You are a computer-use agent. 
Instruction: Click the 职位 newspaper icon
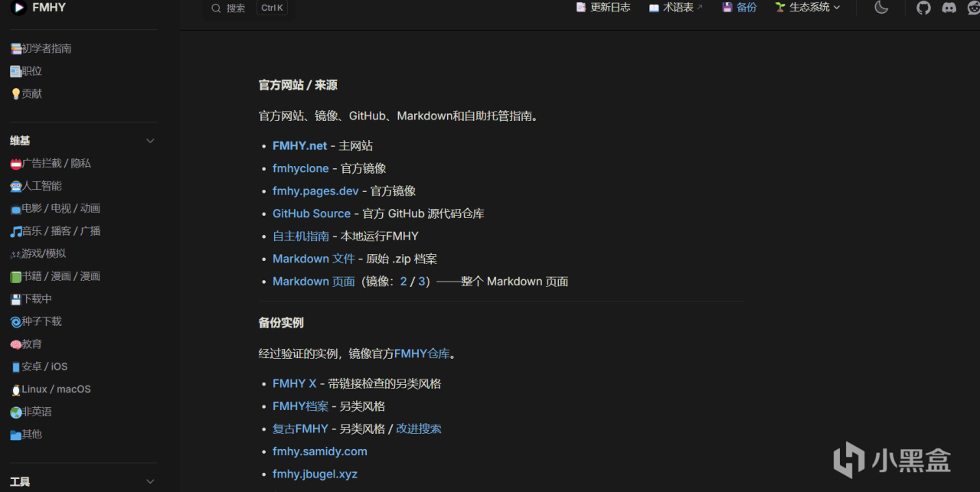(15, 71)
